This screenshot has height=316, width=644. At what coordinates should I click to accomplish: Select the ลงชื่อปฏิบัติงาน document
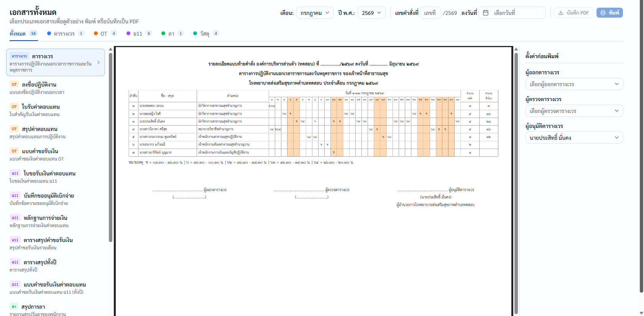(56, 88)
